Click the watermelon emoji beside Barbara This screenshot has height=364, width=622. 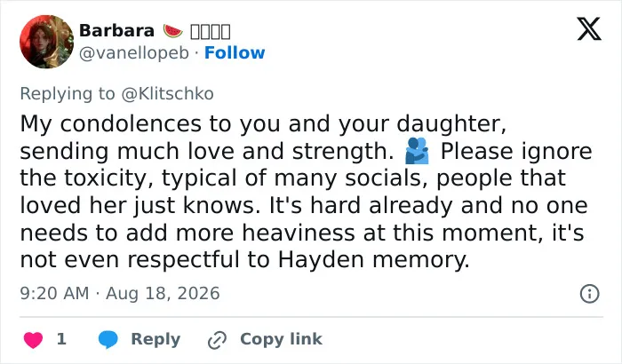coord(173,30)
